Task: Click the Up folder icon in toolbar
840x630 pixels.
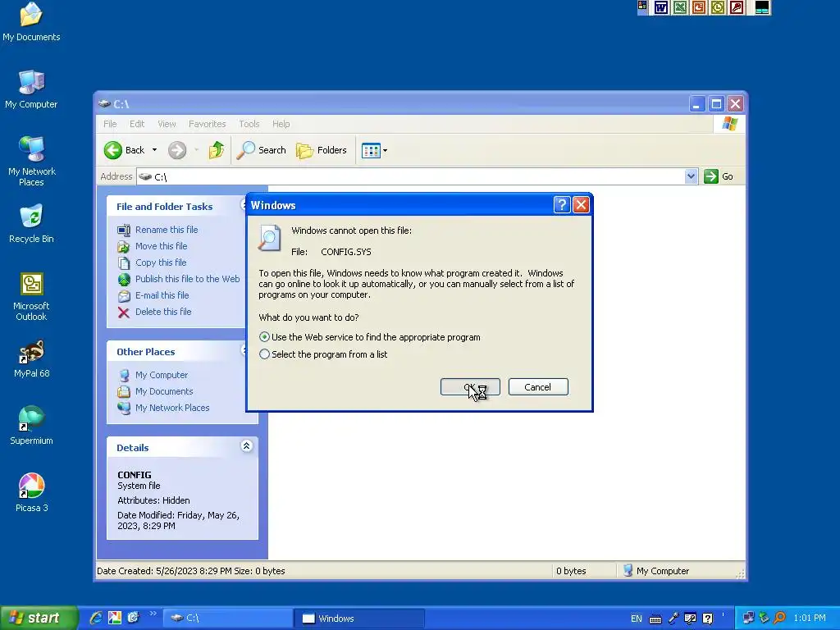Action: coord(217,150)
